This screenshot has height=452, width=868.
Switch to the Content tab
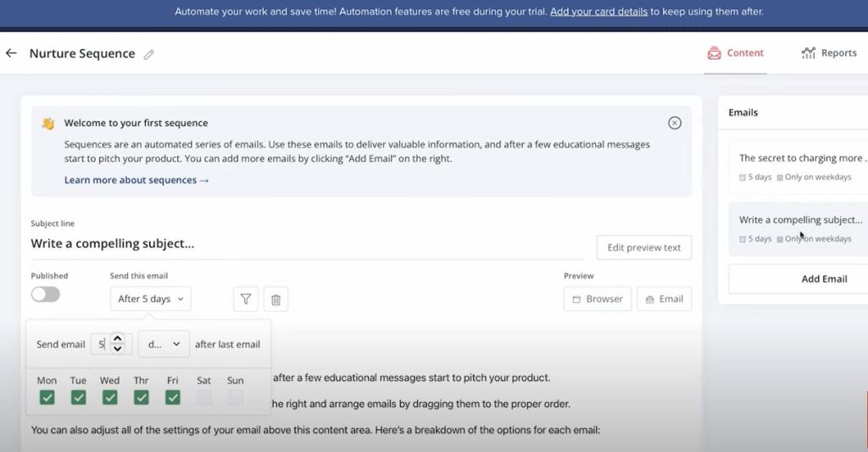(735, 53)
